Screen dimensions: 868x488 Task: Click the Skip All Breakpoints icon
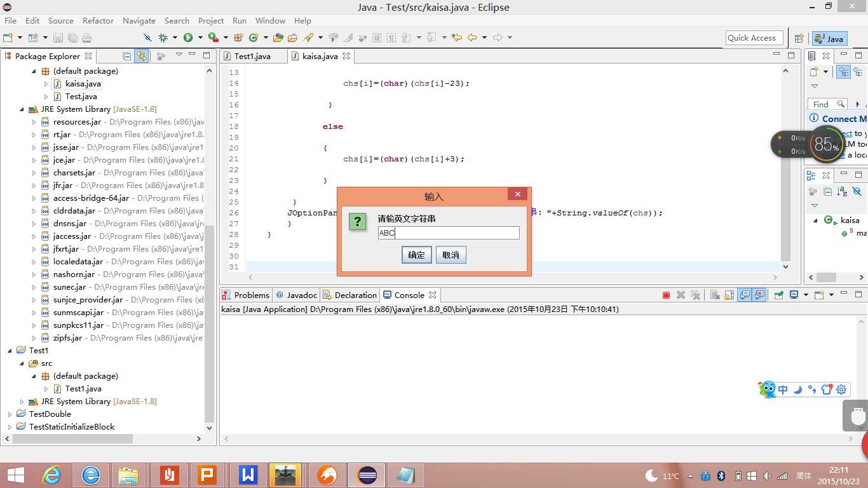click(147, 37)
